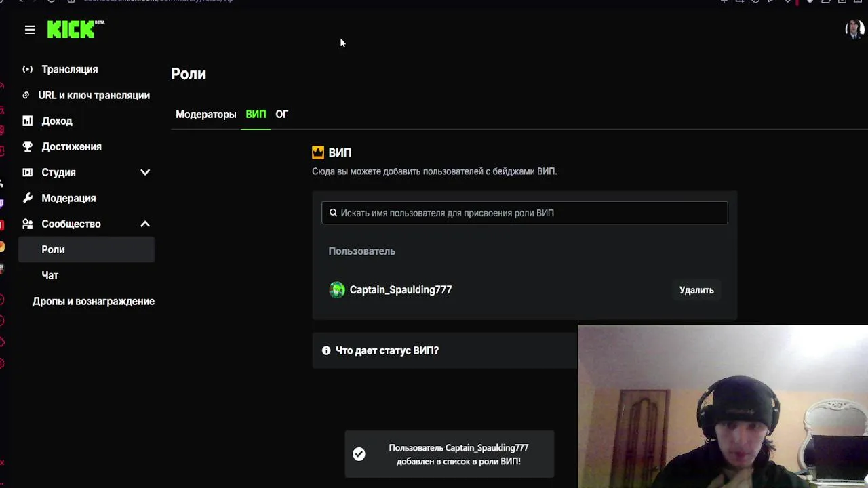Click Удалить for Captain_Spaulding777

coord(696,290)
